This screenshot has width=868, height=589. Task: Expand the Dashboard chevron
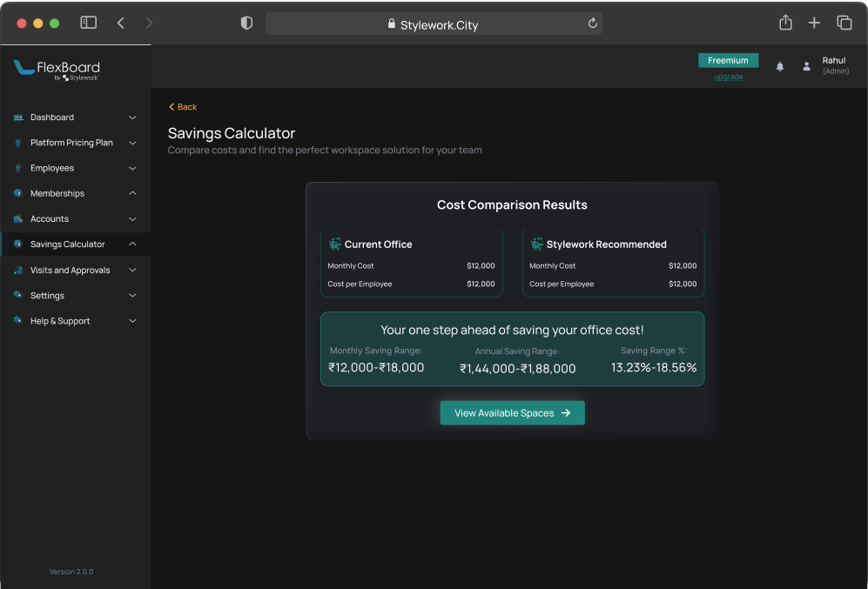132,117
